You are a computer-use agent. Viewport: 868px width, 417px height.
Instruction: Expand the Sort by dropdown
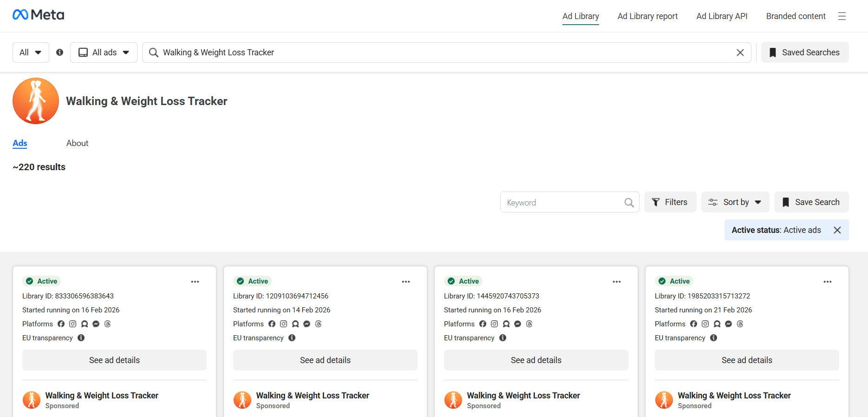(x=735, y=202)
